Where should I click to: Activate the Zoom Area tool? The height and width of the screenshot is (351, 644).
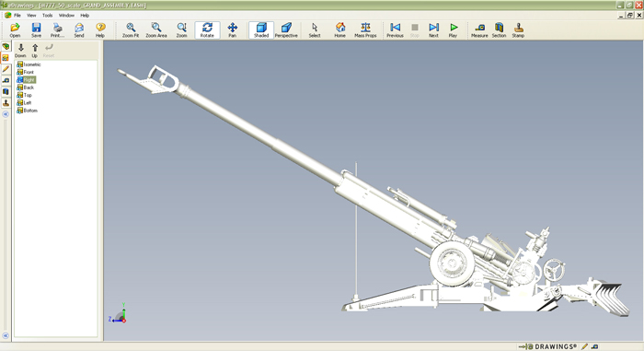coord(156,30)
